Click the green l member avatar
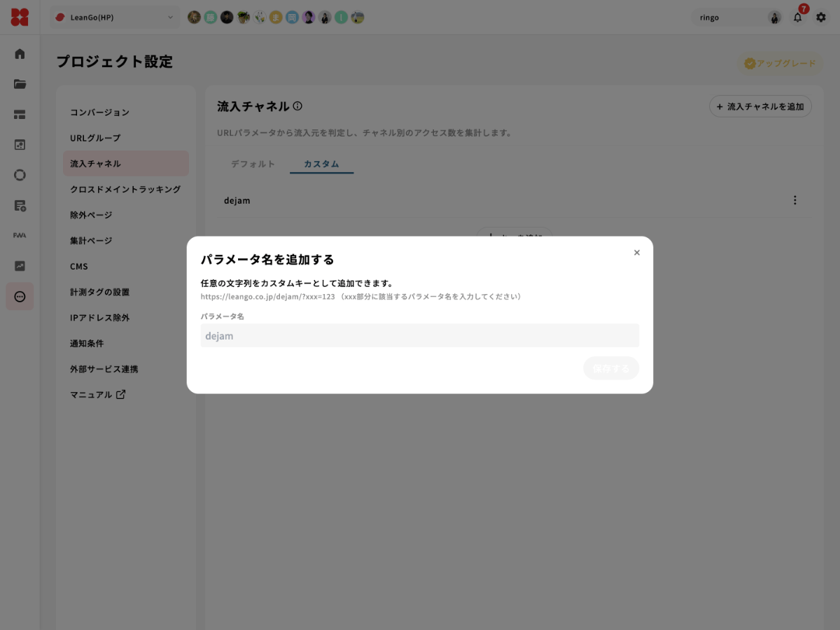840x630 pixels. point(341,17)
